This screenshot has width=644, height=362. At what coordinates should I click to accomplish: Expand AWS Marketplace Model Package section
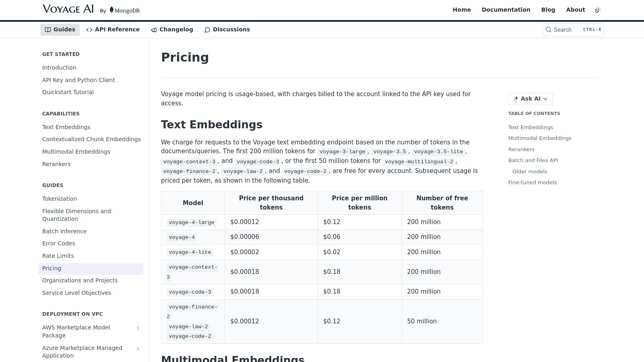[x=138, y=329]
